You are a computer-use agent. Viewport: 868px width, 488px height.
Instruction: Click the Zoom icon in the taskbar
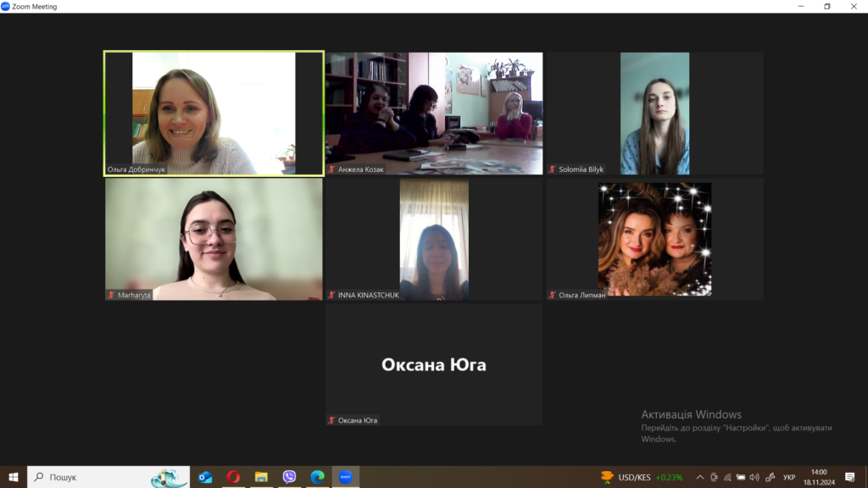[x=345, y=477]
